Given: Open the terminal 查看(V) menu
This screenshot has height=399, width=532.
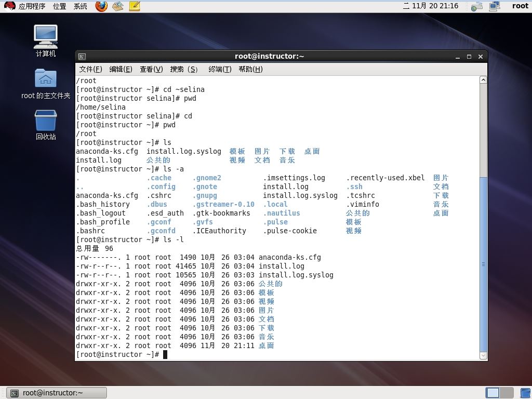Looking at the screenshot, I should pyautogui.click(x=151, y=69).
